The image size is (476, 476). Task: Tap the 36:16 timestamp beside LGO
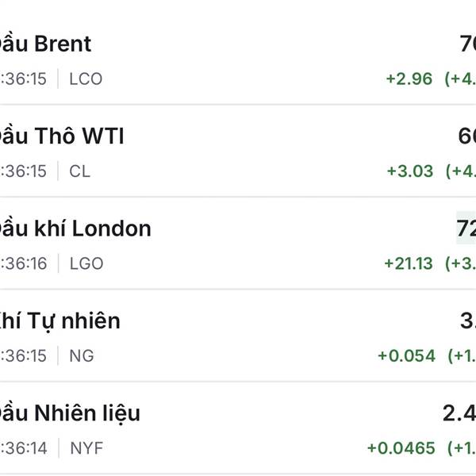click(x=24, y=263)
